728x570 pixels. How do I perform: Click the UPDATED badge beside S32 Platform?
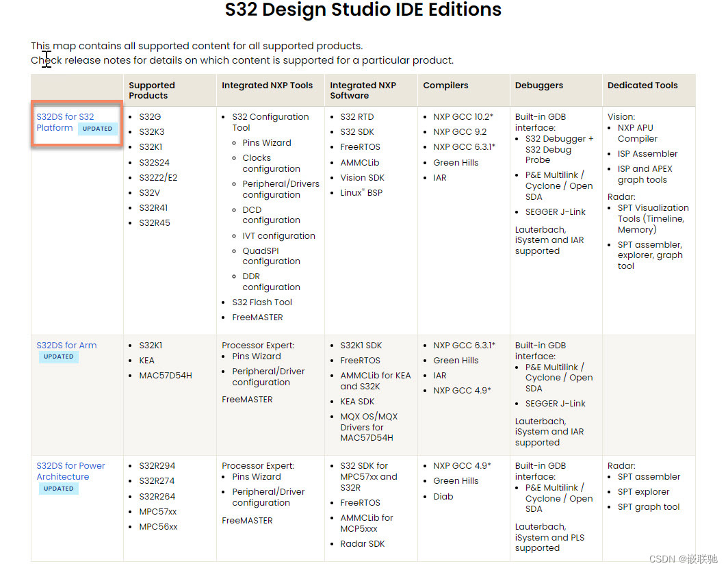[x=97, y=129]
